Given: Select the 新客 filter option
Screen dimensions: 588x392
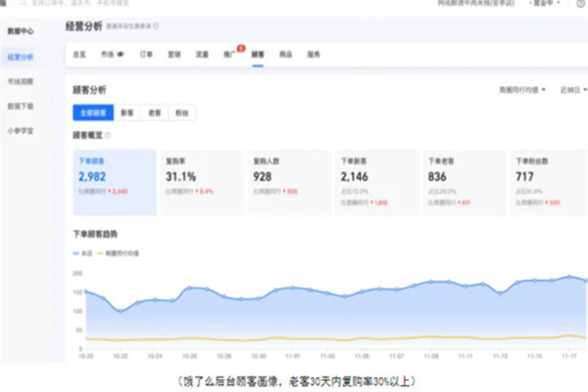Looking at the screenshot, I should coord(127,114).
